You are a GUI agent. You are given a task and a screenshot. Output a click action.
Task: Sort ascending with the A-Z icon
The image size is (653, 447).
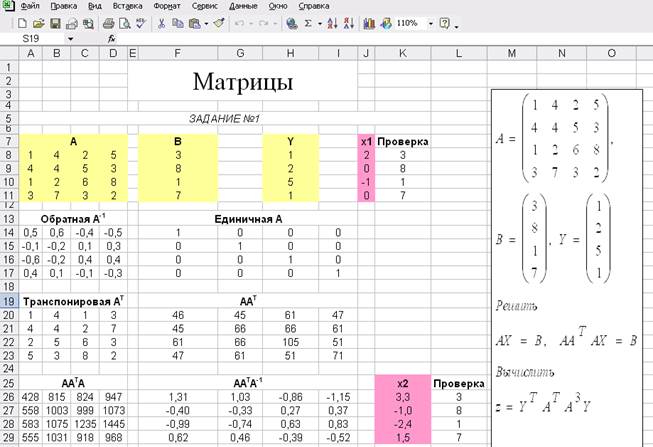tap(332, 23)
